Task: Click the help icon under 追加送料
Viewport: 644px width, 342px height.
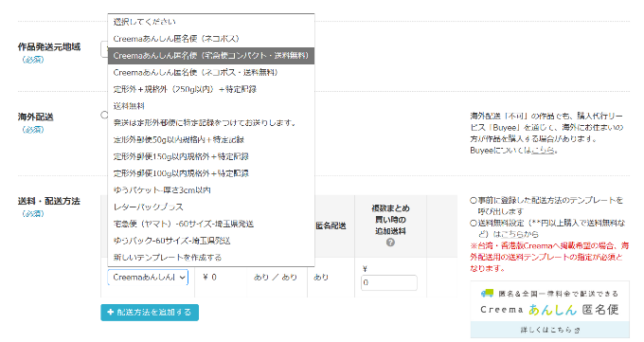Action: (x=390, y=243)
